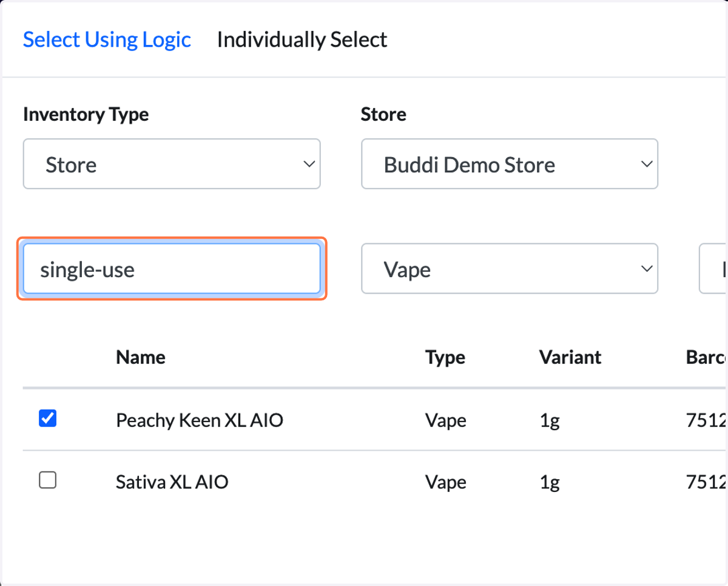Viewport: 728px width, 586px height.
Task: Click the Peachy Keen XL AIO name
Action: click(200, 420)
